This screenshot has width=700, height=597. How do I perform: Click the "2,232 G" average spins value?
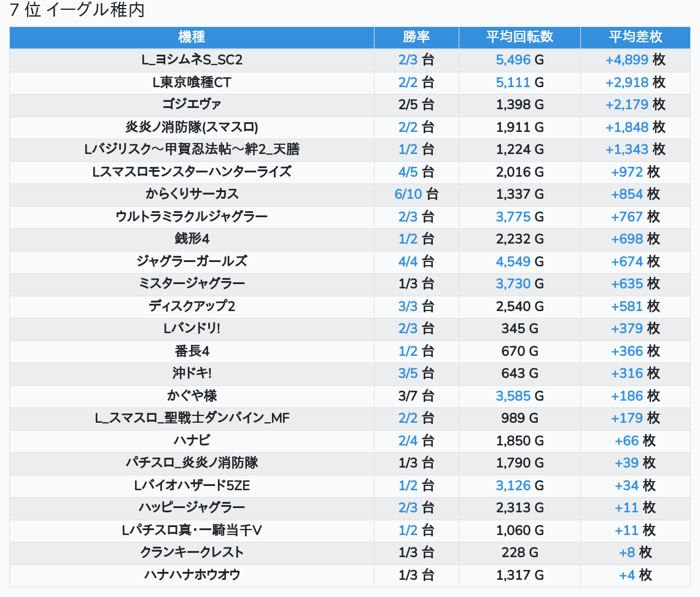click(519, 239)
